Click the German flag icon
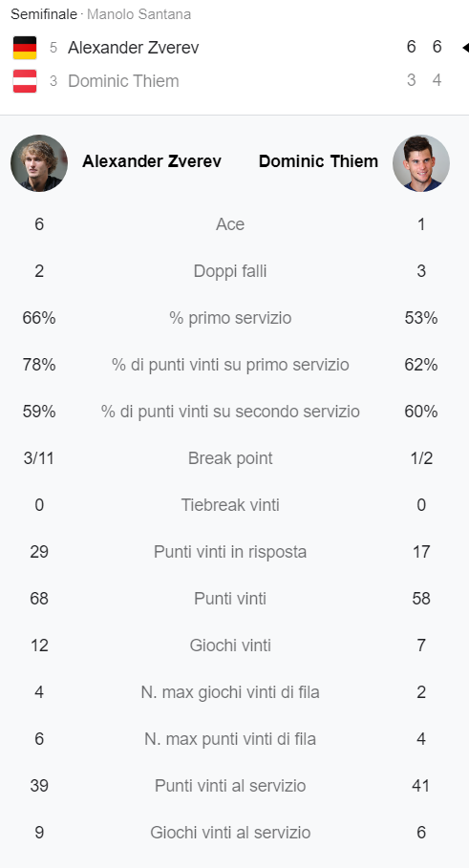The width and height of the screenshot is (469, 868). tap(25, 48)
